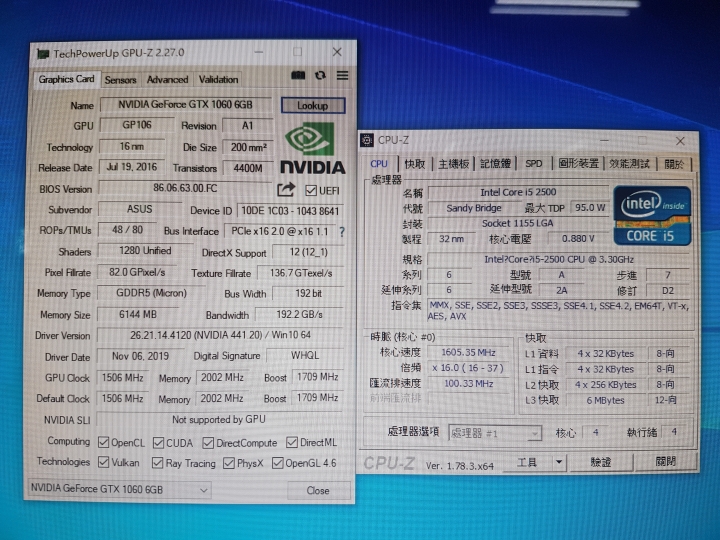Image resolution: width=720 pixels, height=540 pixels.
Task: Click the Lookup button
Action: click(313, 106)
